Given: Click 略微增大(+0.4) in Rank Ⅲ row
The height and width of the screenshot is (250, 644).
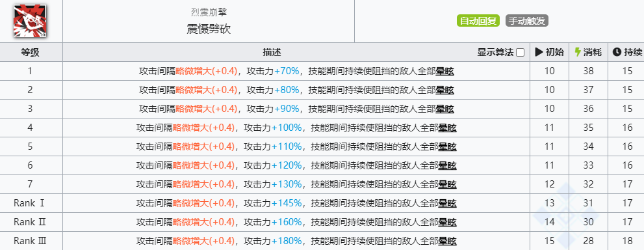Looking at the screenshot, I should click(x=203, y=241).
